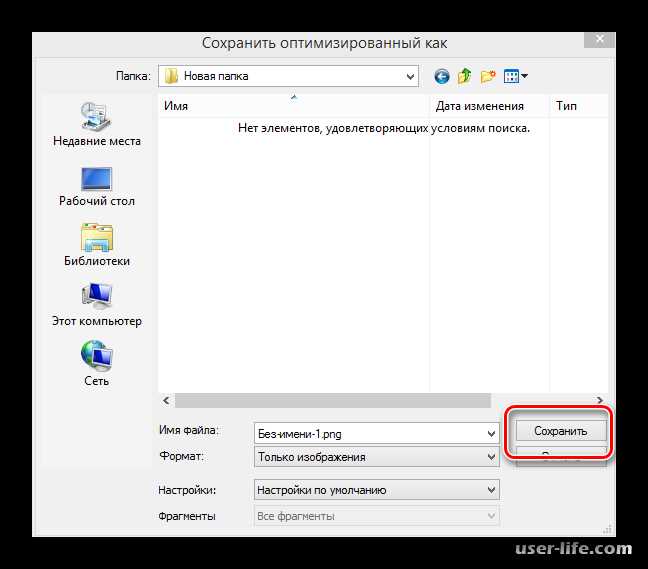Click the Сохранить button
This screenshot has height=569, width=648.
(x=561, y=431)
